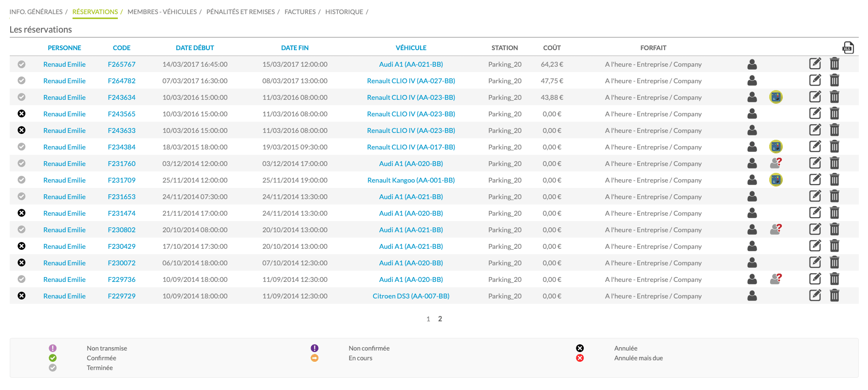868x390 pixels.
Task: Click the badge icon for reservation F234384
Action: click(776, 147)
